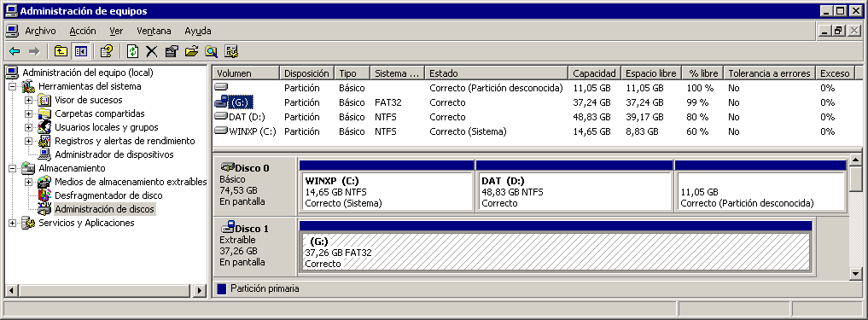Screen dimensions: 868x320
Task: Sort by the % libre column header
Action: tap(702, 73)
